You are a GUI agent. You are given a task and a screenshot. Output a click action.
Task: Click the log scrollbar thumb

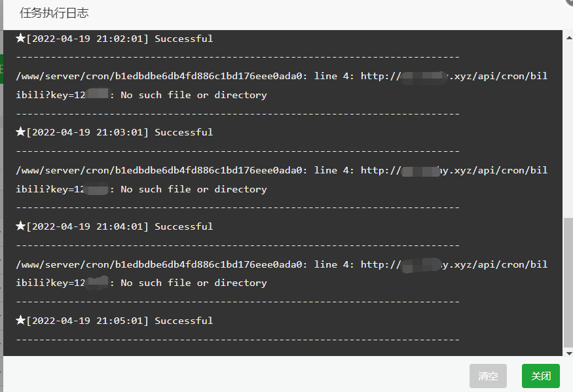tap(568, 283)
